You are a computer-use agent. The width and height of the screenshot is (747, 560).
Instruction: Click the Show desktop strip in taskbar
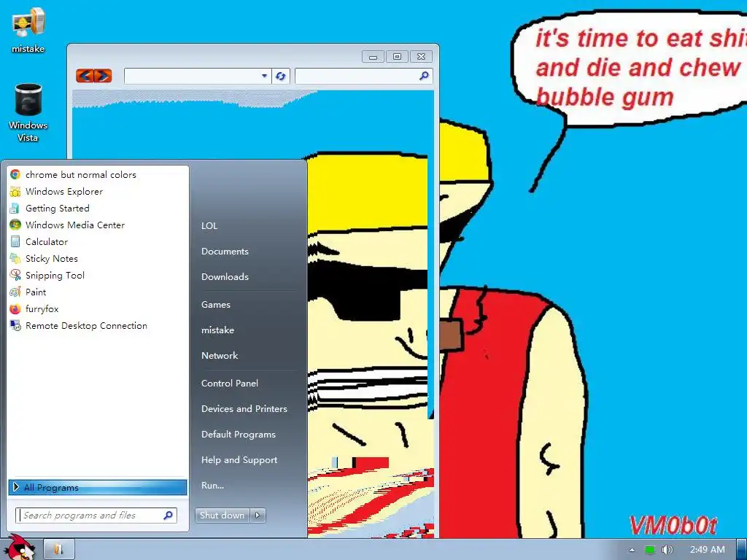(742, 550)
